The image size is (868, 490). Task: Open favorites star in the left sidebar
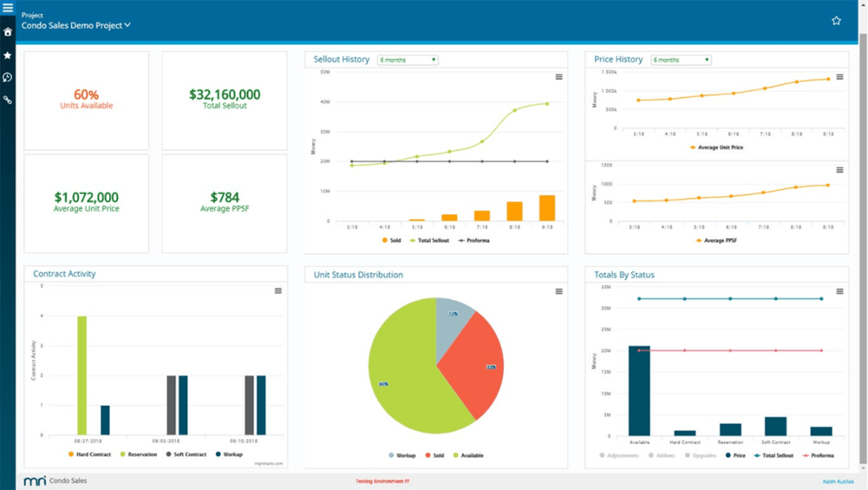[8, 55]
